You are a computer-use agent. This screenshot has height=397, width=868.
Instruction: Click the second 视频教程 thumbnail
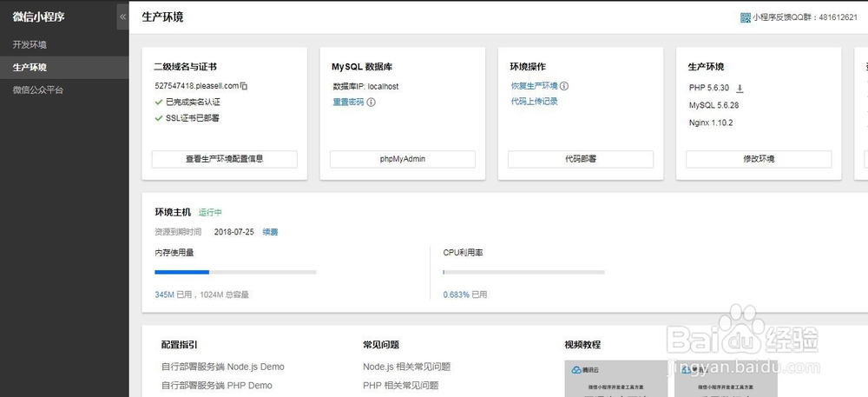[726, 379]
